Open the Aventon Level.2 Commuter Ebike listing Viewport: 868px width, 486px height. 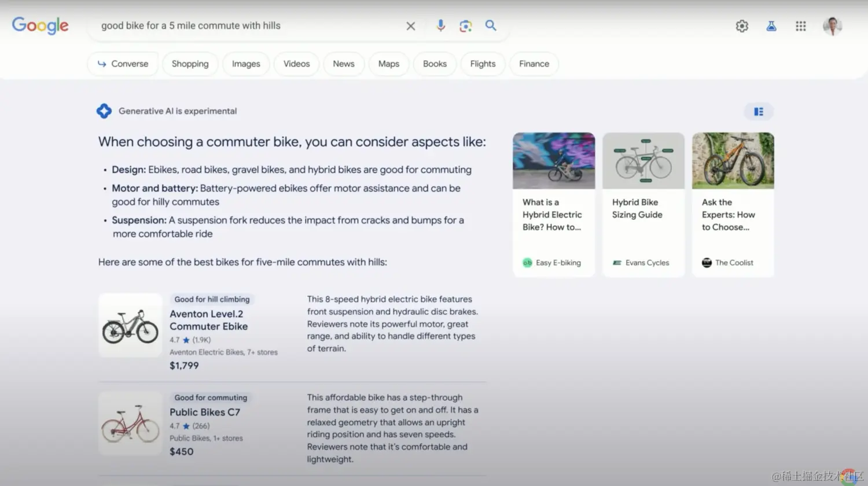pyautogui.click(x=208, y=320)
